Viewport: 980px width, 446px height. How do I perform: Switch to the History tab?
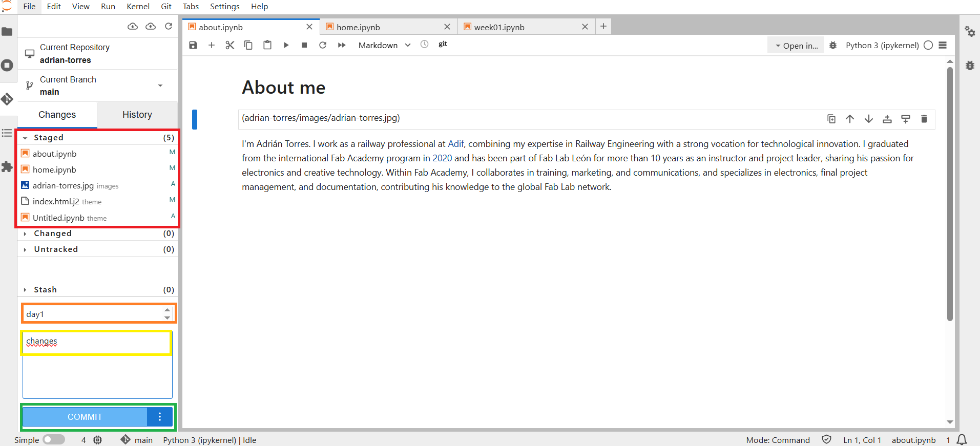click(x=137, y=115)
